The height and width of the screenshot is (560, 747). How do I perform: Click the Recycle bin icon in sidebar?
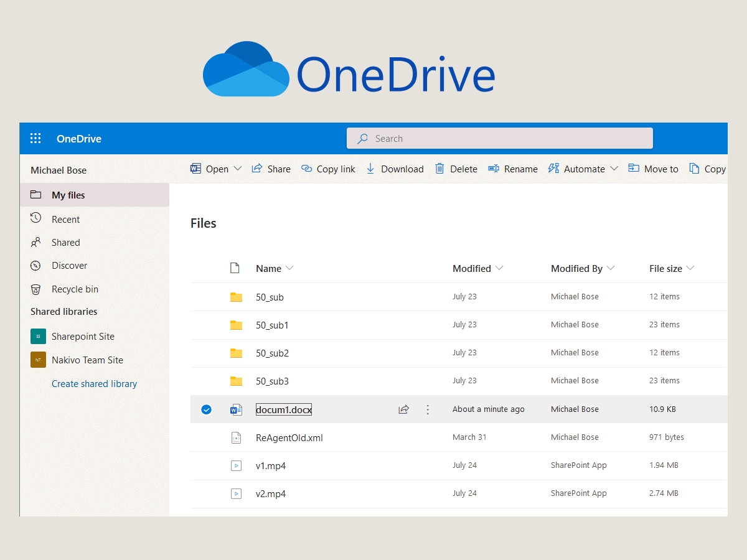[36, 289]
